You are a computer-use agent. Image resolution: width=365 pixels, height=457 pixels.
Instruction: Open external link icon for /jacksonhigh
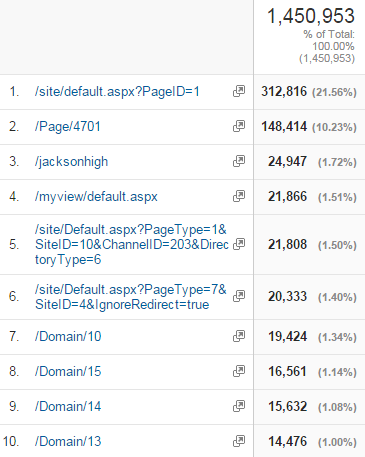239,161
